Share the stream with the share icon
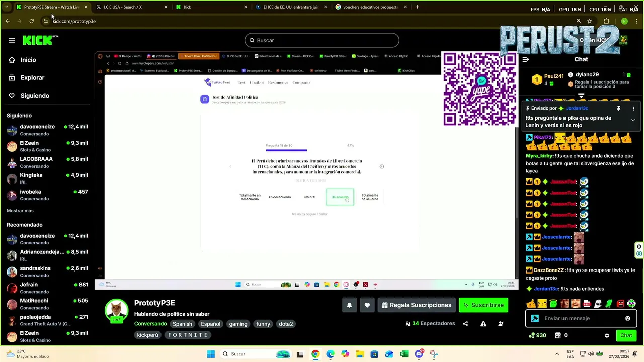Viewport: 644px width, 362px height. coord(465,324)
